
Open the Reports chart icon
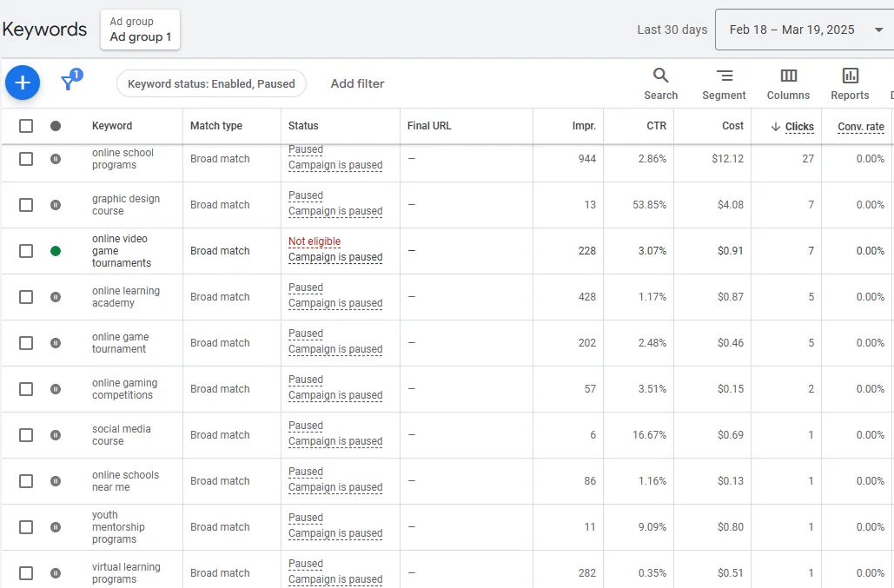[x=850, y=83]
